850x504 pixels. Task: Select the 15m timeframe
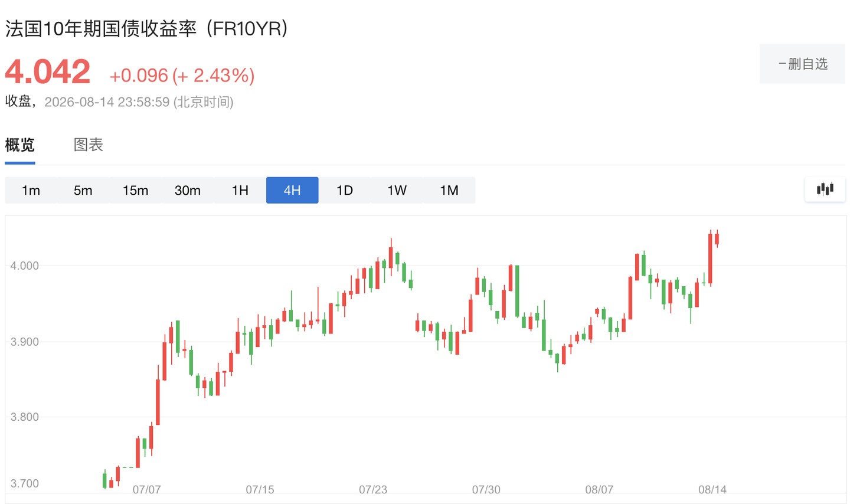135,190
